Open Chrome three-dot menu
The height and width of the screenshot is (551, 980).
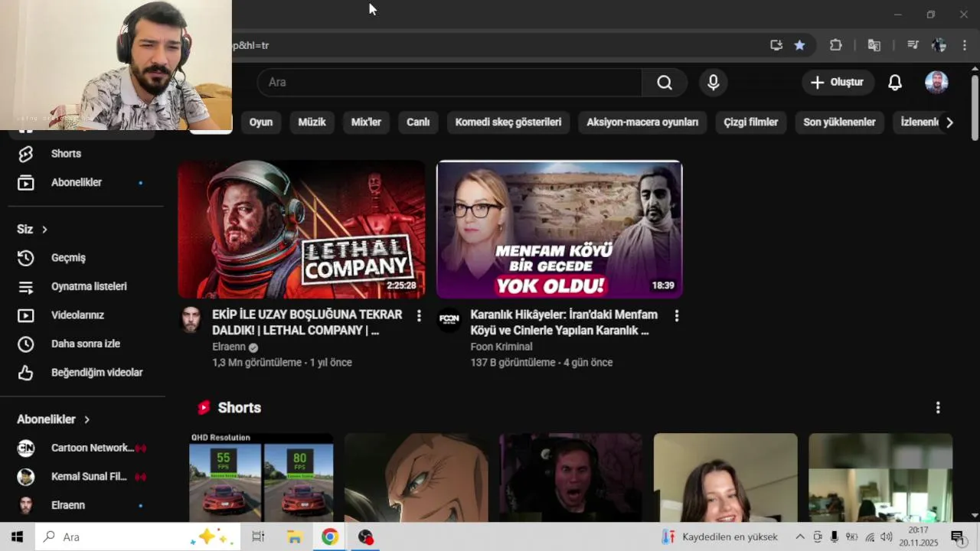tap(964, 45)
